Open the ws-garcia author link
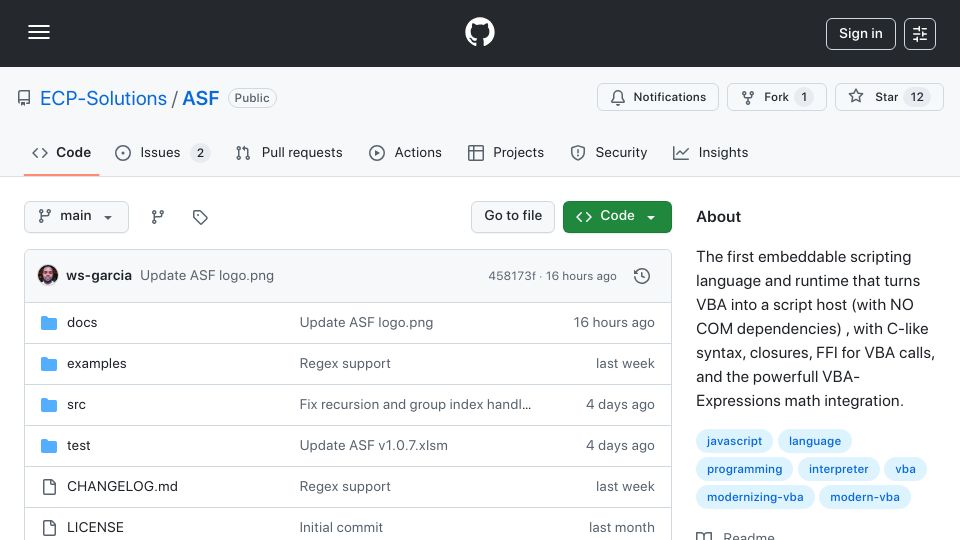 (99, 276)
